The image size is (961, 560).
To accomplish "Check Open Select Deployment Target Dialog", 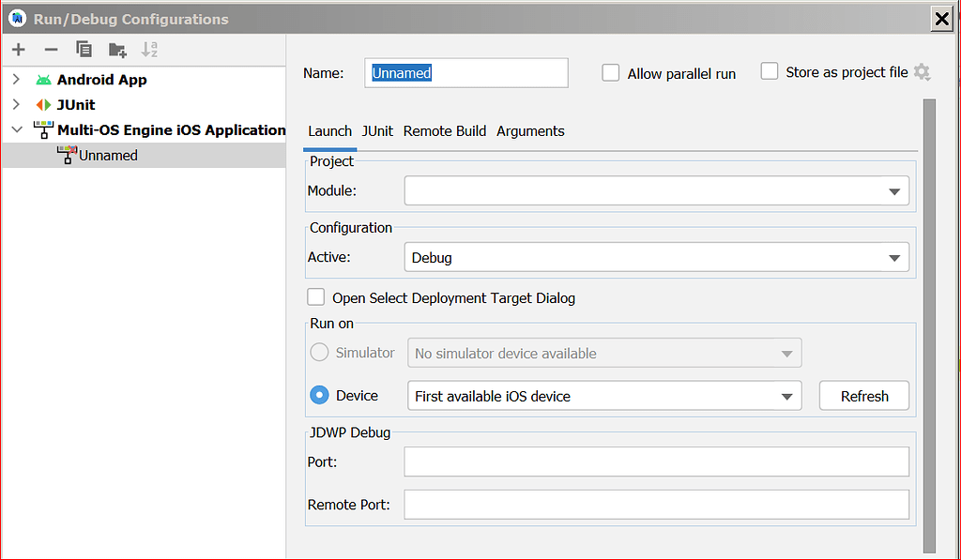I will tap(316, 296).
